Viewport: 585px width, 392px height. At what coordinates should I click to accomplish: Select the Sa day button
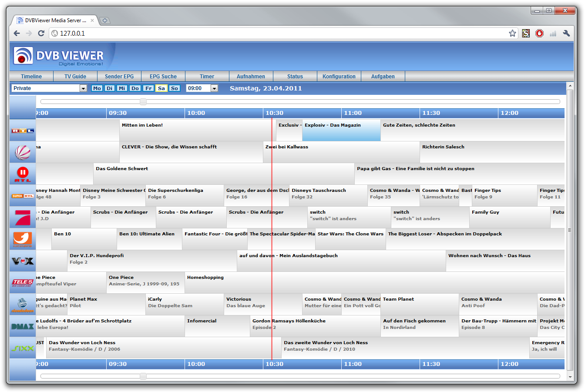click(161, 88)
